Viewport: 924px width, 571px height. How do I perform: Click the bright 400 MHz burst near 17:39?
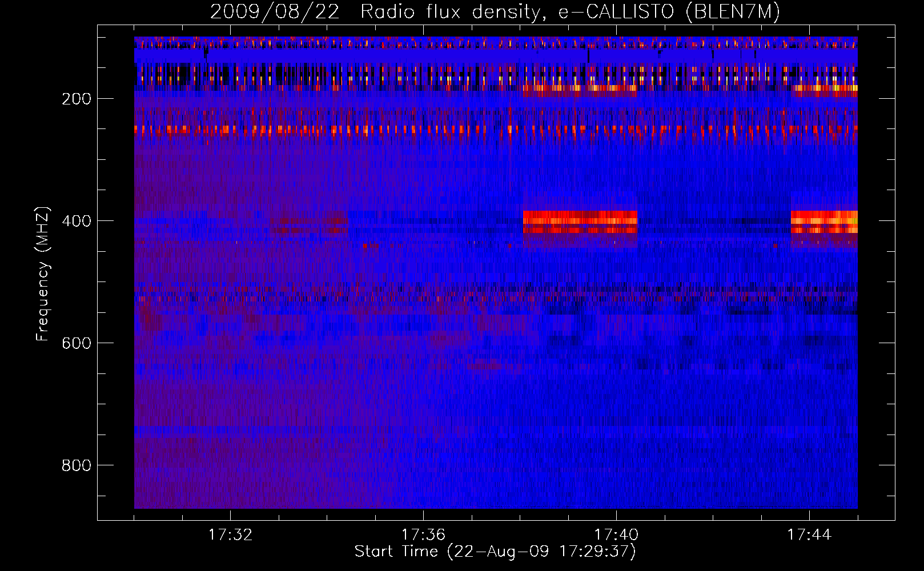(x=580, y=222)
